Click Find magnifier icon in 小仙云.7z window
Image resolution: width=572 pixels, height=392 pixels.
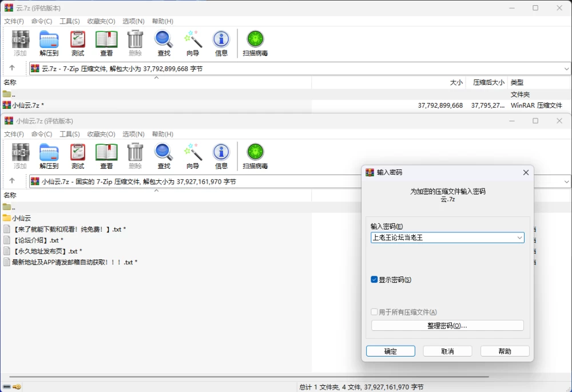pos(164,156)
